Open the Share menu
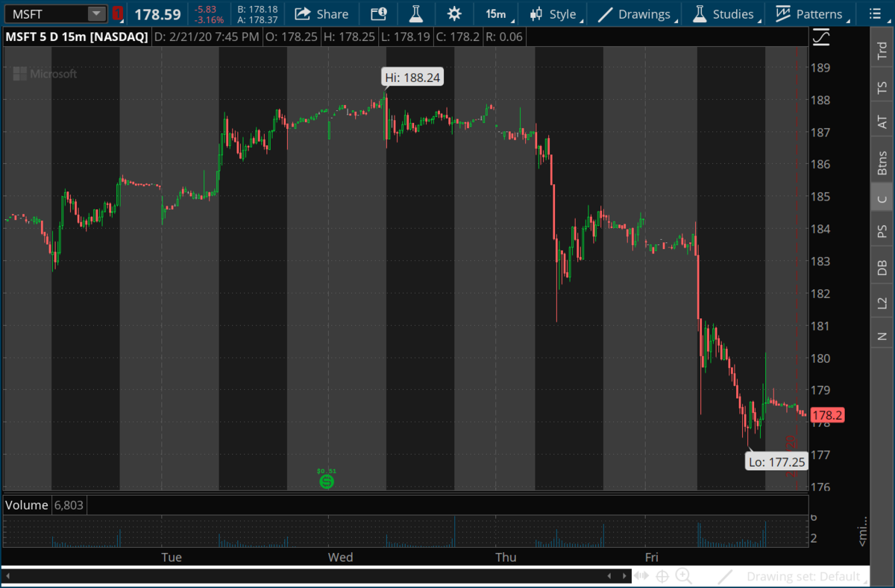 (x=321, y=13)
